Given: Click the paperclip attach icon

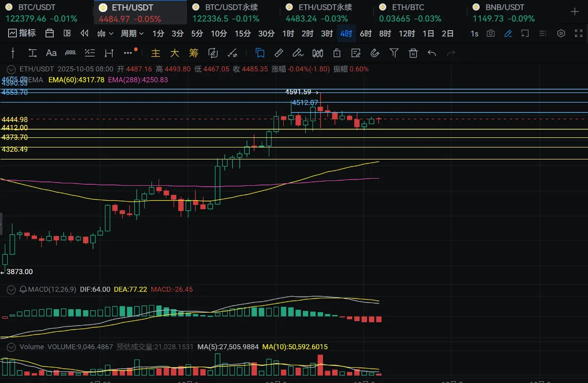Looking at the screenshot, I should [375, 53].
